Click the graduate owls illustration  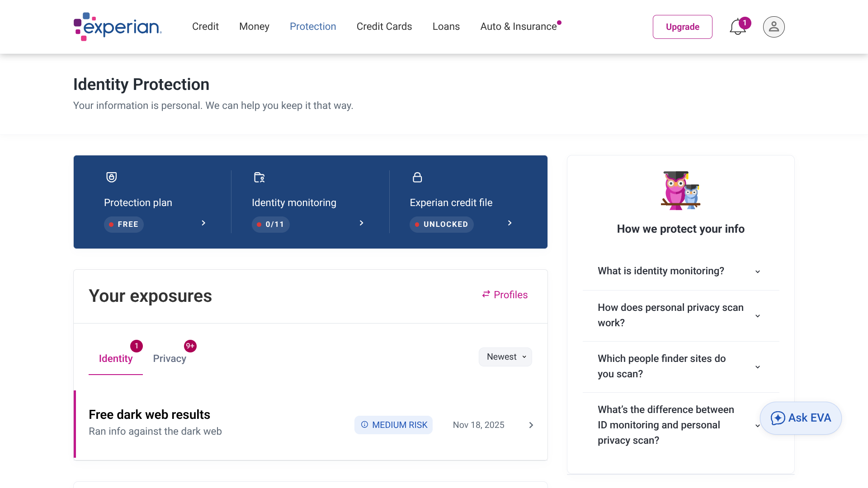681,190
